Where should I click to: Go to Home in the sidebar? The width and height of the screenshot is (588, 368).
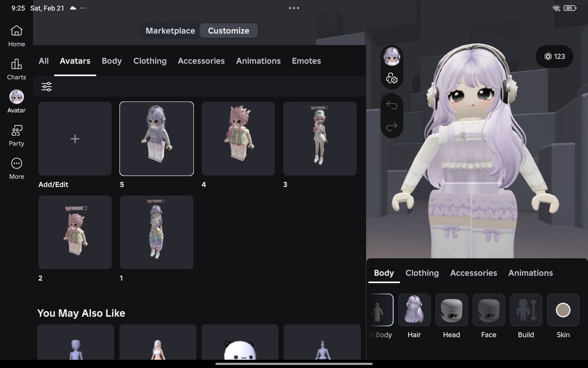click(x=16, y=36)
